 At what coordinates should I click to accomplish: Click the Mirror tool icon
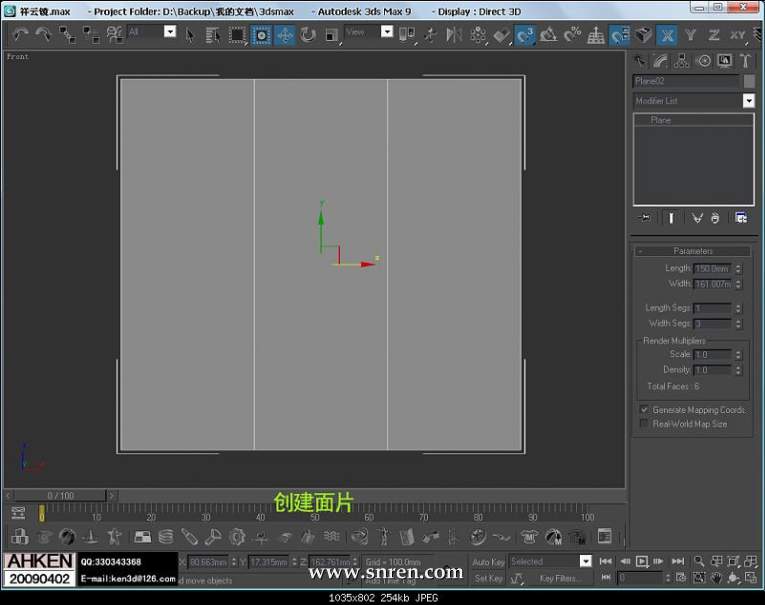[454, 35]
